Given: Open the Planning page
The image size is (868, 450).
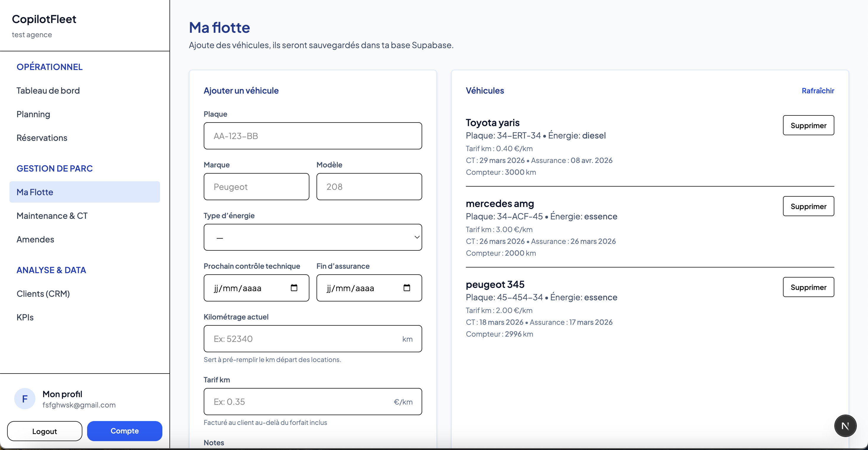Looking at the screenshot, I should [x=33, y=114].
